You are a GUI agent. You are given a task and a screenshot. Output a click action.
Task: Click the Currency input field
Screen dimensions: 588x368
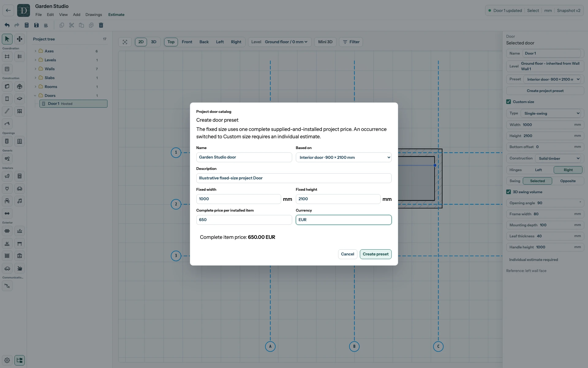click(x=344, y=220)
